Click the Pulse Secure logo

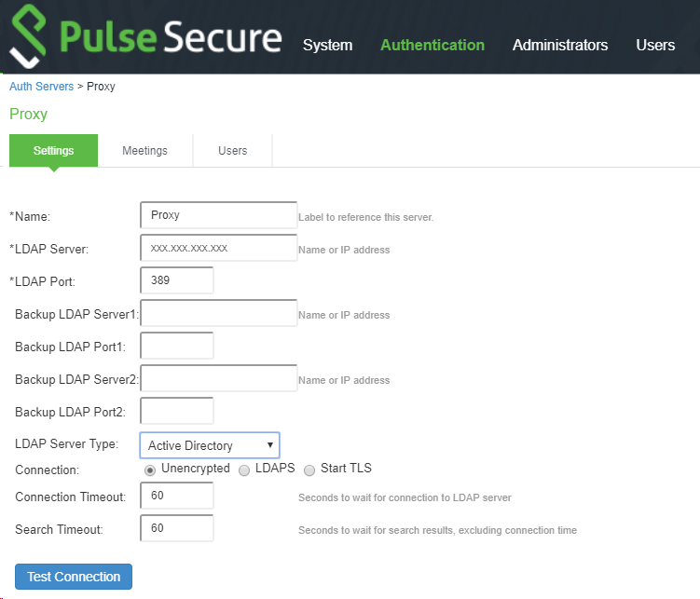(144, 38)
